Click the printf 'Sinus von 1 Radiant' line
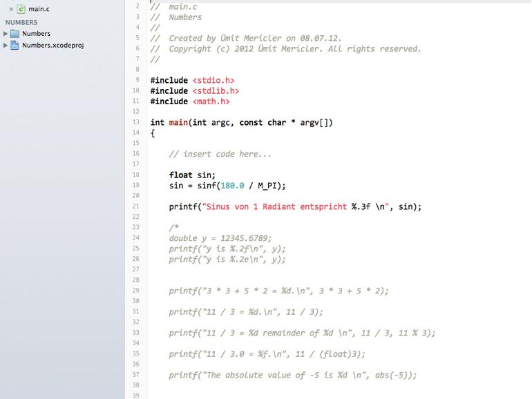The image size is (532, 399). tap(295, 207)
